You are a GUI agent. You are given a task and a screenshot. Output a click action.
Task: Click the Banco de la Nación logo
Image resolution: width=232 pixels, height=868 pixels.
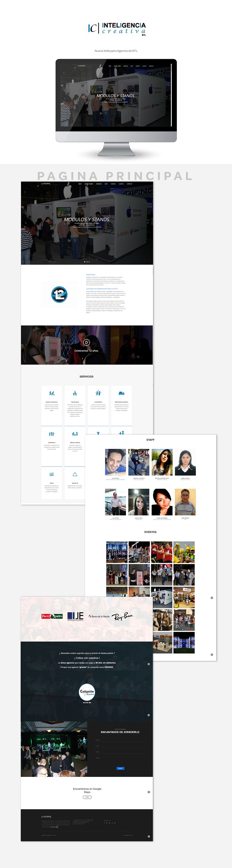(99, 616)
